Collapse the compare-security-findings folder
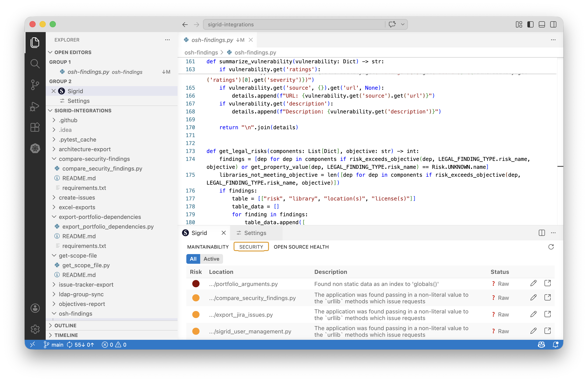The width and height of the screenshot is (588, 382). coord(94,159)
